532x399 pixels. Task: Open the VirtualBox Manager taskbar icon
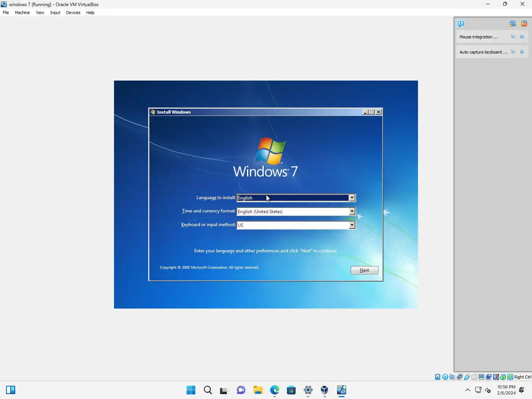pyautogui.click(x=325, y=390)
